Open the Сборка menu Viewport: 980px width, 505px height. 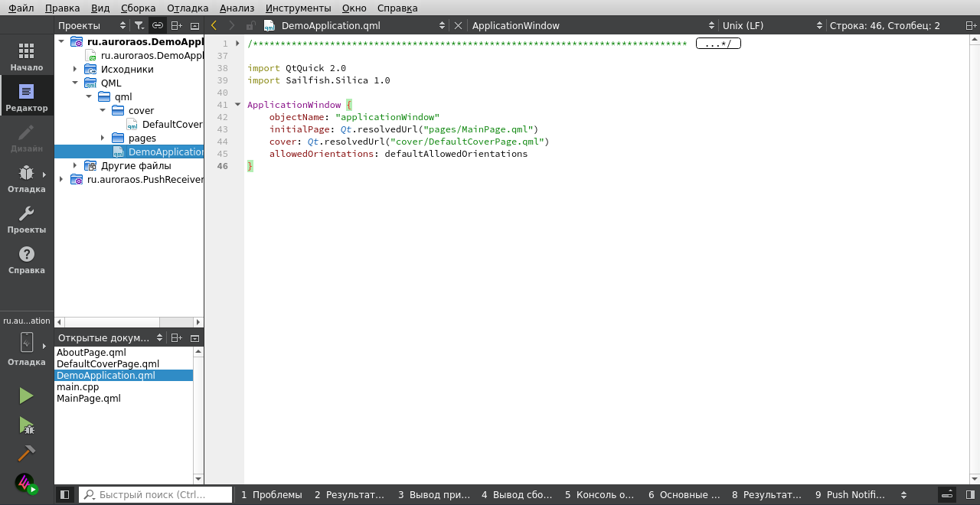pos(138,8)
